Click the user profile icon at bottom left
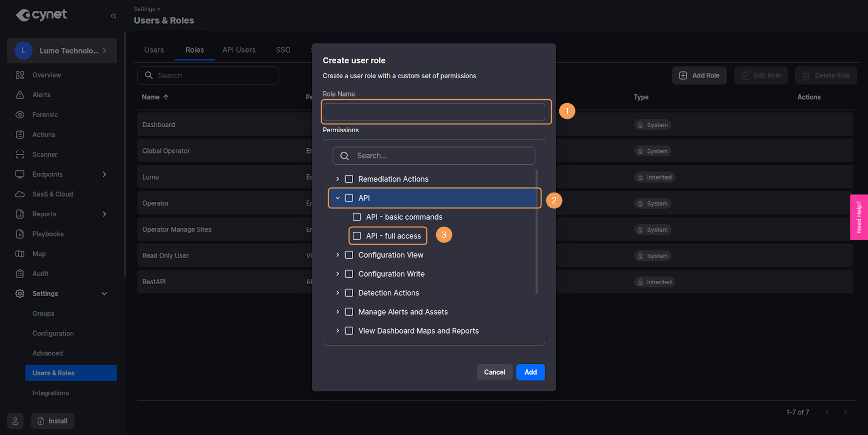 tap(15, 421)
